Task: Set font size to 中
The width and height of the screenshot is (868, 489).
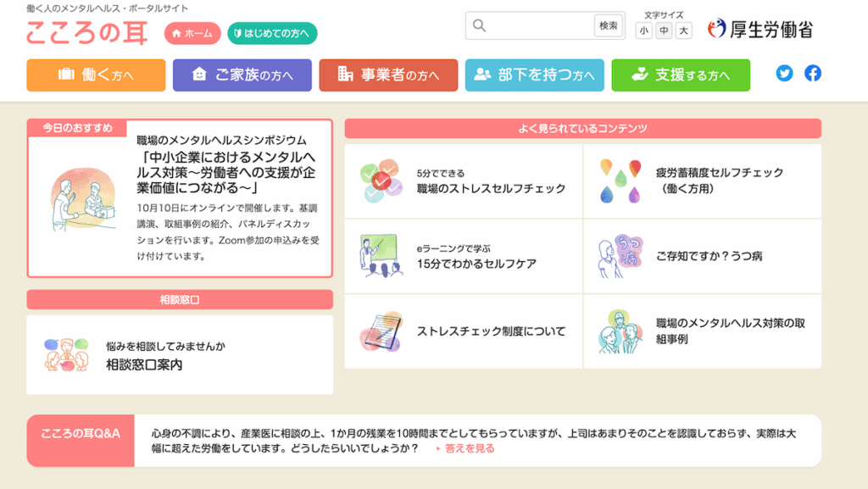Action: click(x=664, y=31)
